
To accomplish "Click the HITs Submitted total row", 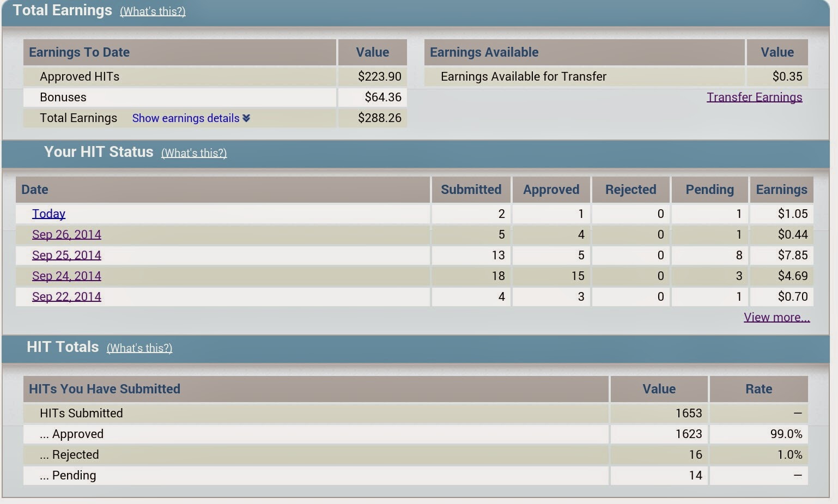I will (x=81, y=413).
